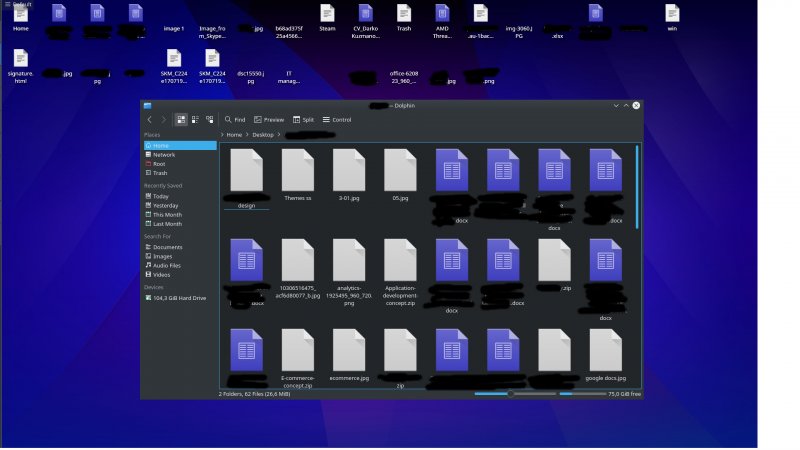Open Find in the Dolphin toolbar
The image size is (800, 450).
pyautogui.click(x=235, y=120)
